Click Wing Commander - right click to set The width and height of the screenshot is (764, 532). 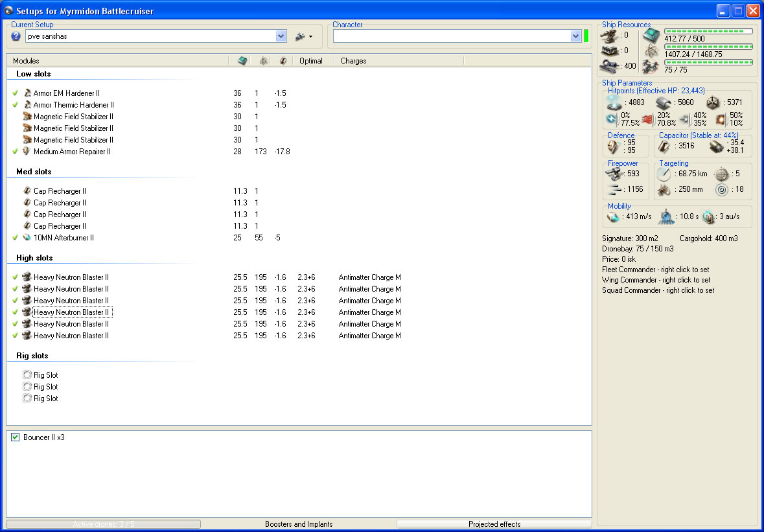tap(656, 280)
